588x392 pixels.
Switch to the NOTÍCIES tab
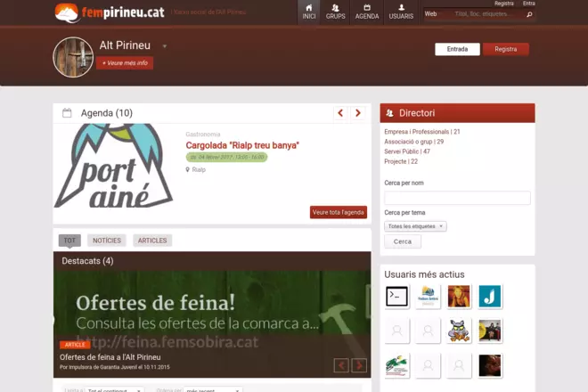pos(107,241)
